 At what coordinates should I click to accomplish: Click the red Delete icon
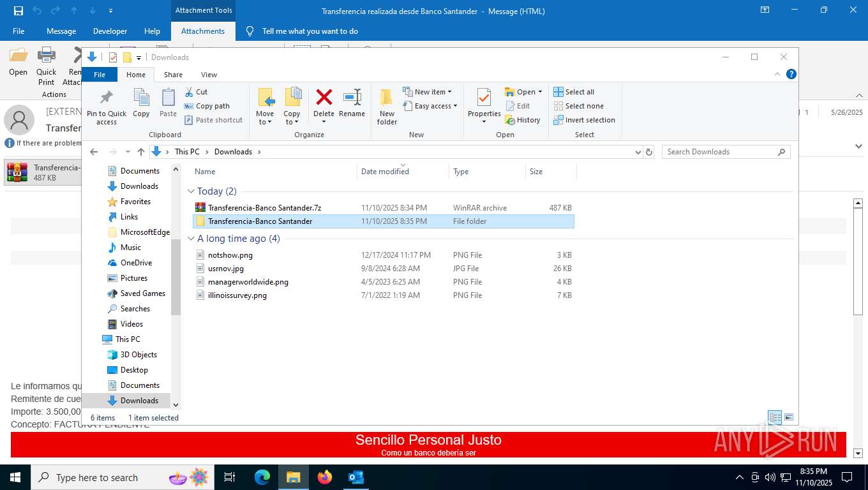click(x=324, y=97)
